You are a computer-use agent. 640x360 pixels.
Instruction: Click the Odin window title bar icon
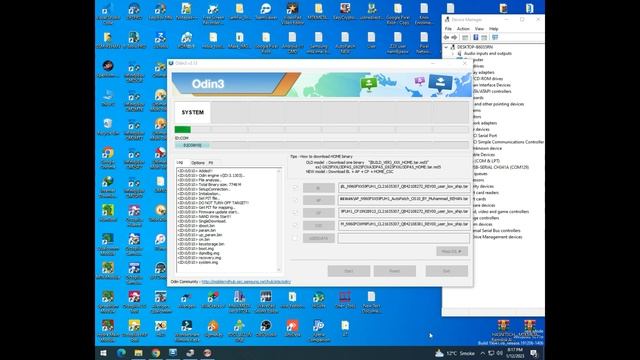coord(171,63)
